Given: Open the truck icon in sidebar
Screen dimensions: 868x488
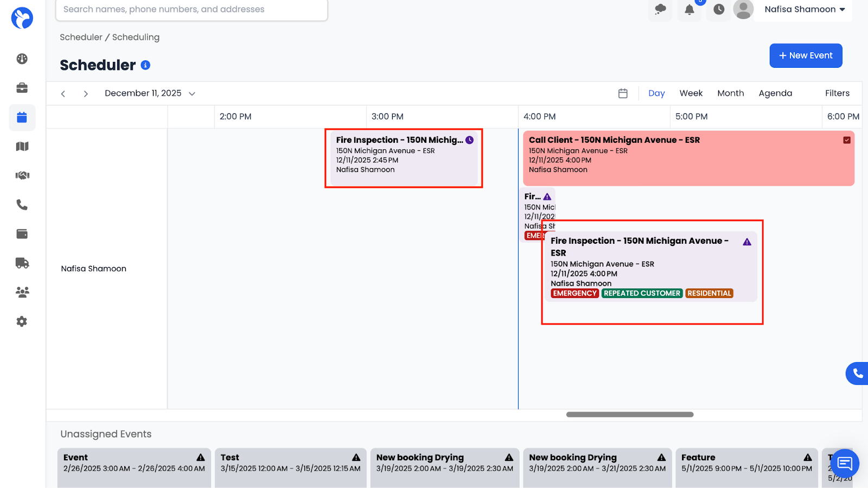Looking at the screenshot, I should tap(22, 263).
